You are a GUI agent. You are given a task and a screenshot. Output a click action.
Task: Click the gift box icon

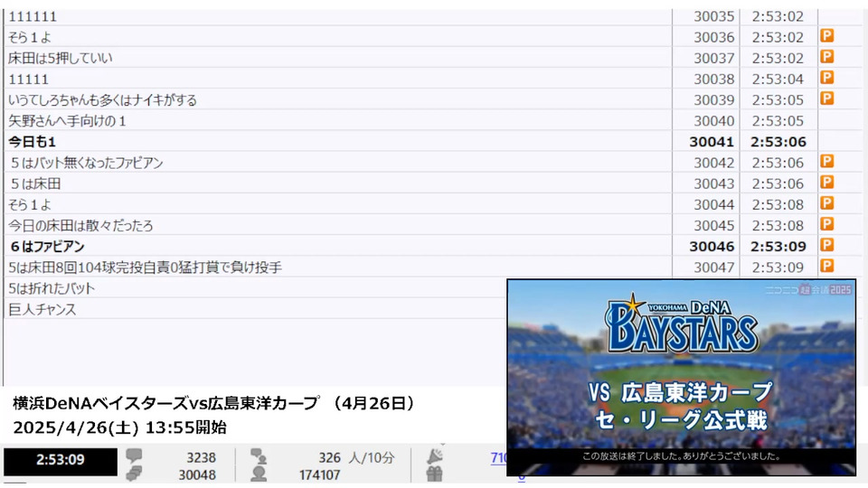point(435,474)
